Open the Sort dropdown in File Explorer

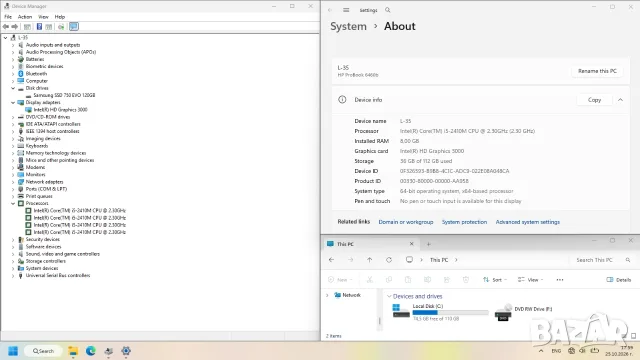[495, 280]
